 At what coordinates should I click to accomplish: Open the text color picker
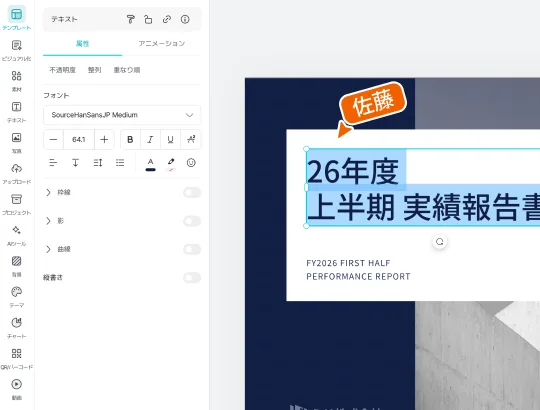pyautogui.click(x=150, y=164)
